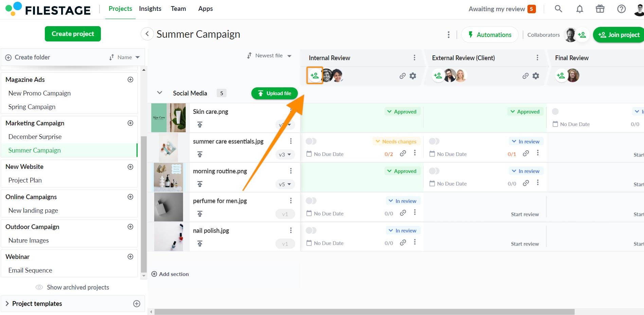644x315 pixels.
Task: Click the horizontal scrollbar at the bottom
Action: (364, 312)
